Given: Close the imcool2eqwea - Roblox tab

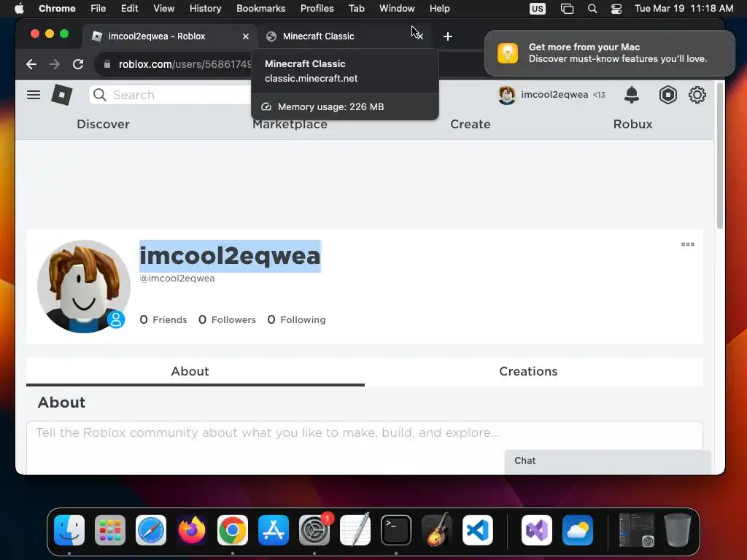Looking at the screenshot, I should [246, 36].
